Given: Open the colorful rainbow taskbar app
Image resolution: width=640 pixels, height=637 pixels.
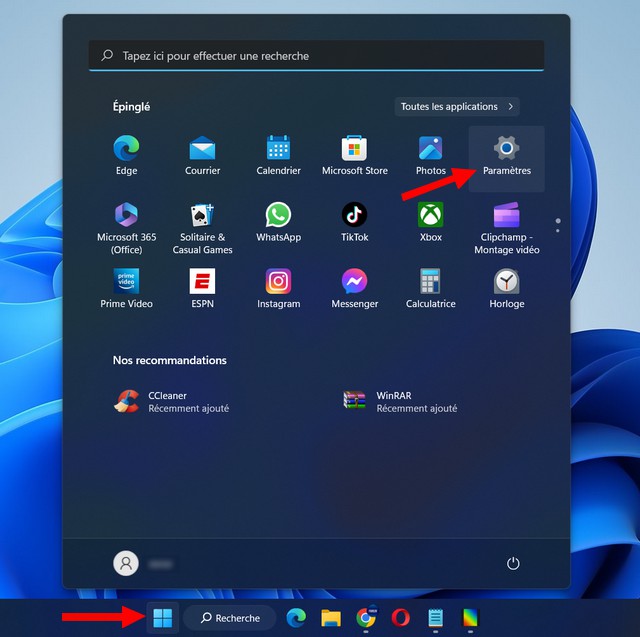Looking at the screenshot, I should click(x=470, y=618).
